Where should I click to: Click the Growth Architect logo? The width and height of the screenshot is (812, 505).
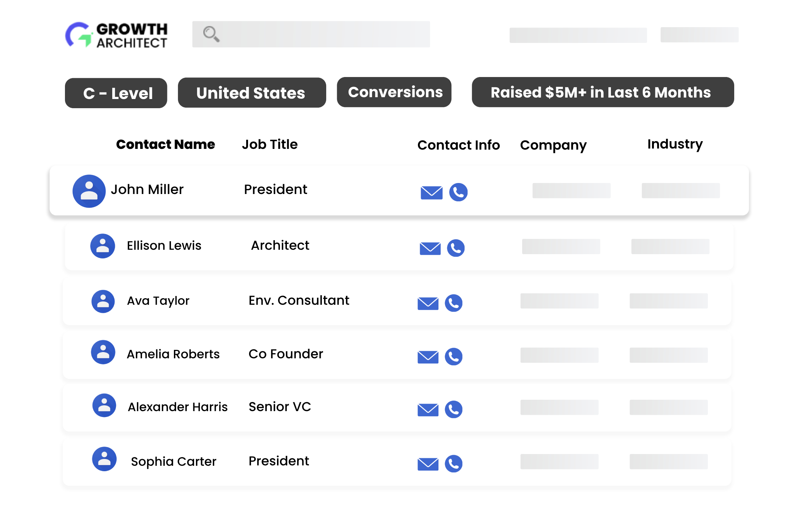click(116, 35)
